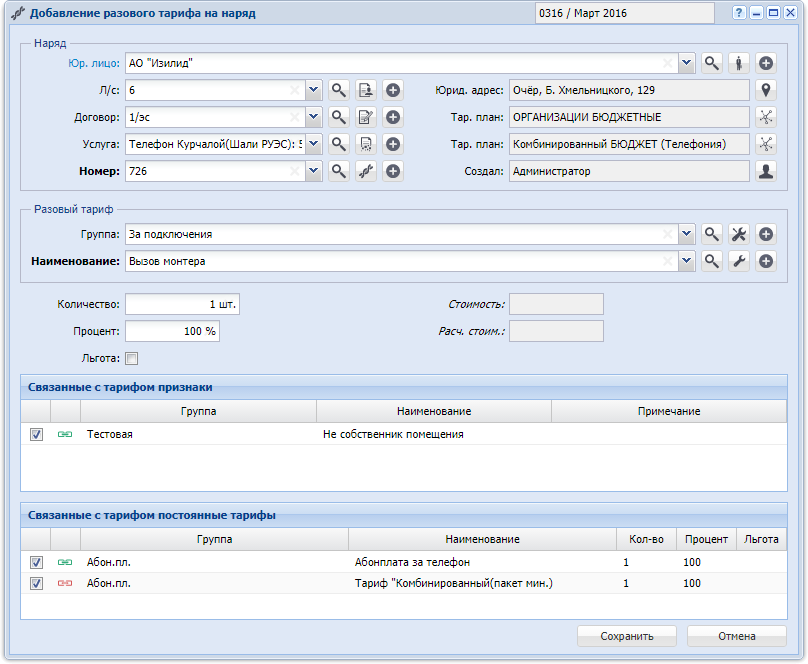Show legal address on map pin
Image resolution: width=808 pixels, height=664 pixels.
click(x=766, y=90)
